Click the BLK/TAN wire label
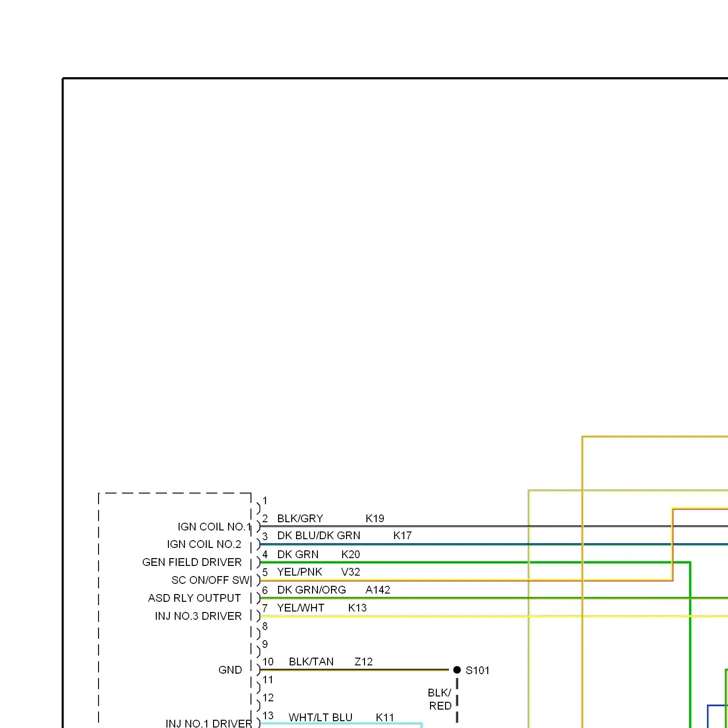The image size is (728, 728). coord(311,662)
